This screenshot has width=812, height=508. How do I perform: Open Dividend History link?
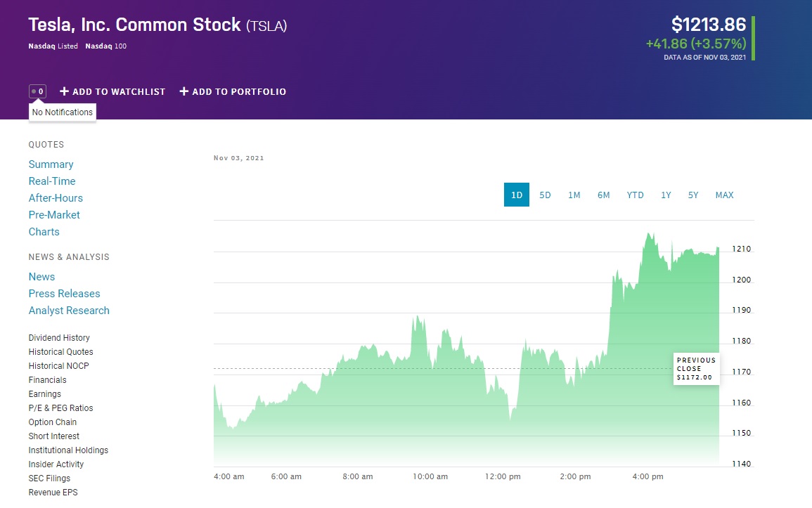tap(59, 338)
